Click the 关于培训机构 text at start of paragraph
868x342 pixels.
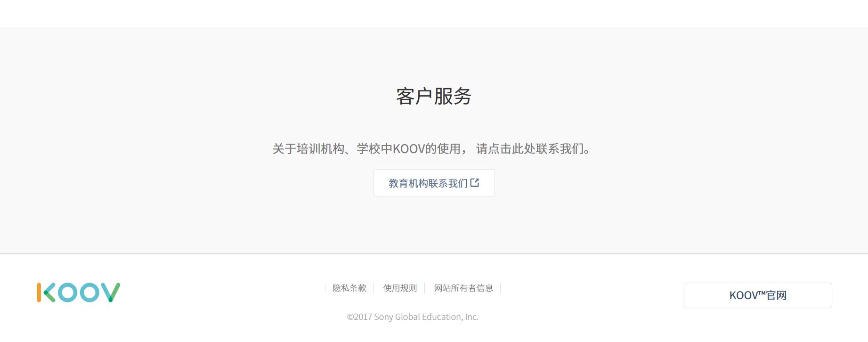pyautogui.click(x=308, y=149)
